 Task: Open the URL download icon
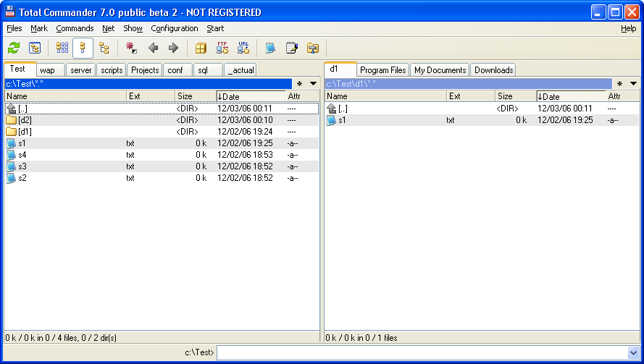243,48
